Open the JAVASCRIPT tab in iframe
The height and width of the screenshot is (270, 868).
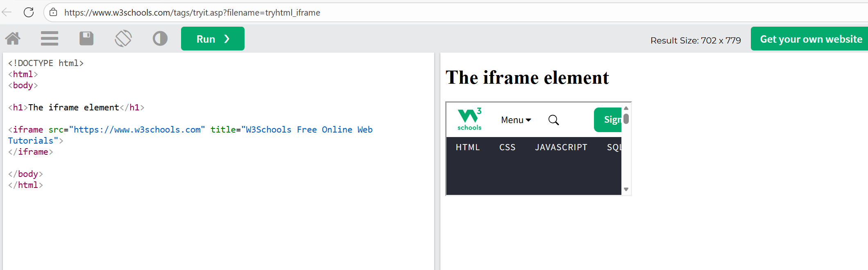tap(561, 147)
